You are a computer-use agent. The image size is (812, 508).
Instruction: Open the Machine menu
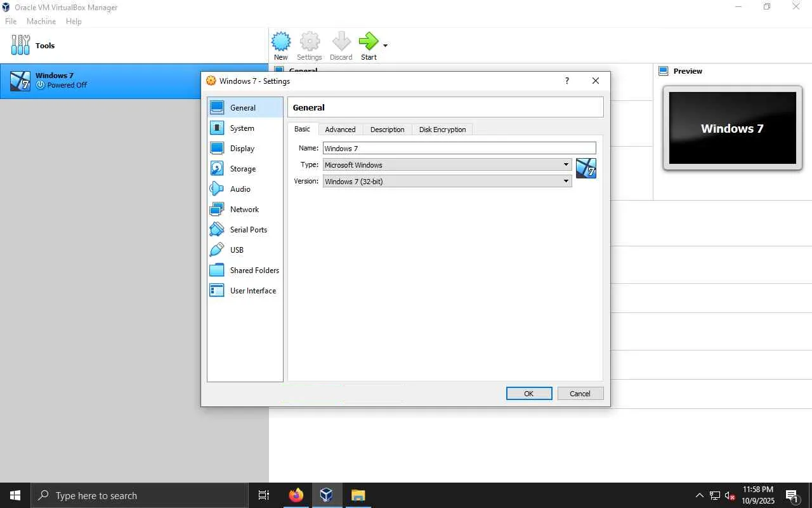pyautogui.click(x=41, y=21)
